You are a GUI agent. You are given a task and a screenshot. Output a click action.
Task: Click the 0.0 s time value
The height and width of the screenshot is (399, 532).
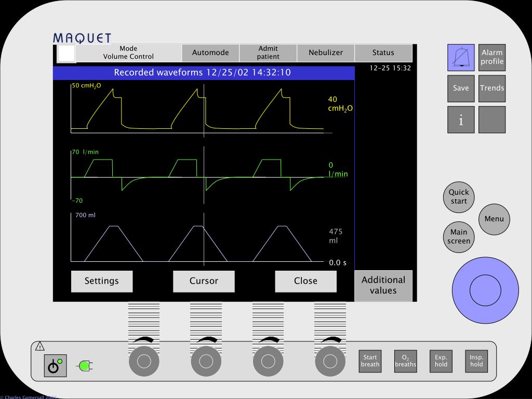point(338,263)
